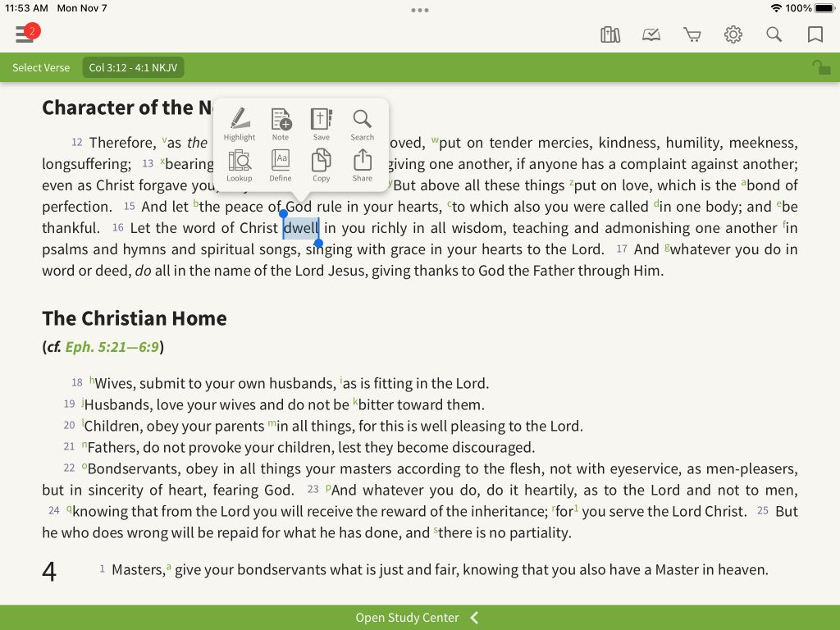840x630 pixels.
Task: Tap footnote letter m before "in all things"
Action: pos(272,423)
